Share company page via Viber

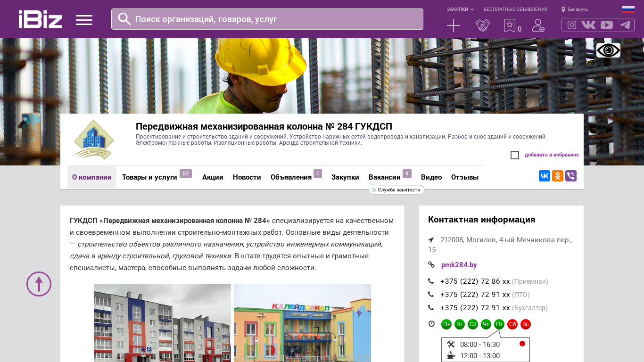point(571,176)
